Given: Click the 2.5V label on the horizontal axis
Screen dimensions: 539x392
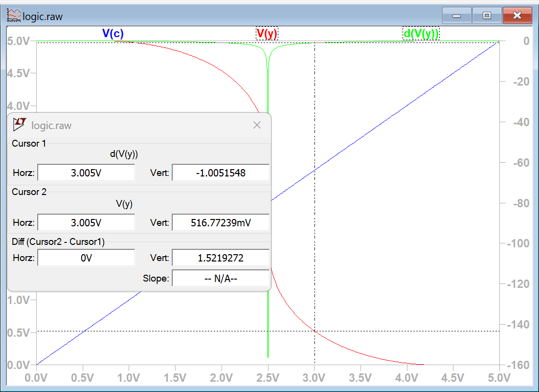Looking at the screenshot, I should pyautogui.click(x=268, y=378).
